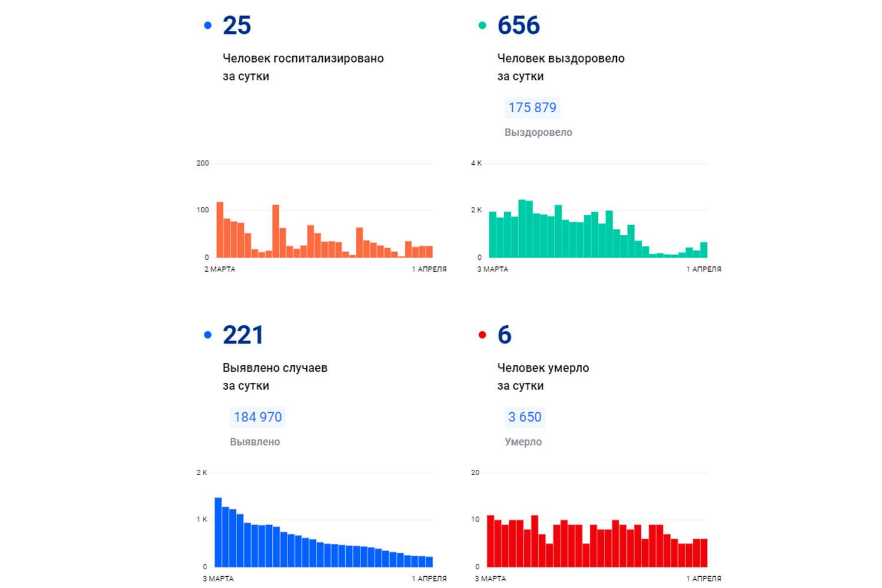Click the '2 K' axis label on detected cases chart
The height and width of the screenshot is (588, 882).
pos(202,473)
